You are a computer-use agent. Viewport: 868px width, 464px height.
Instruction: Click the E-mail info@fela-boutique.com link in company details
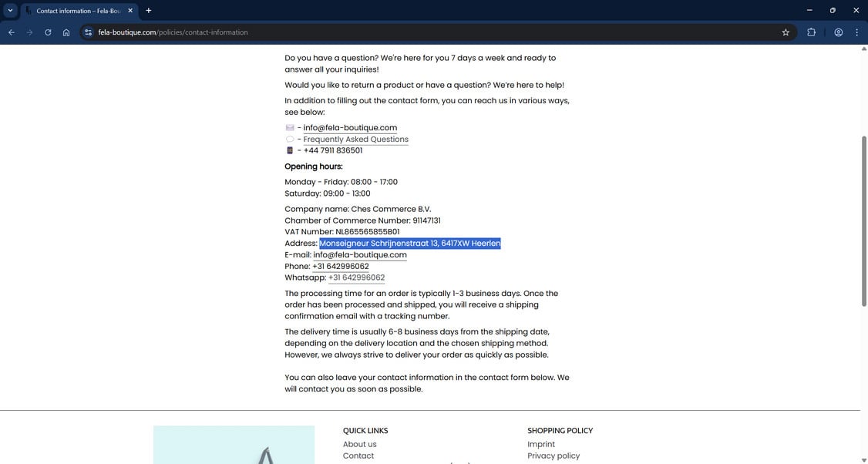(x=360, y=254)
